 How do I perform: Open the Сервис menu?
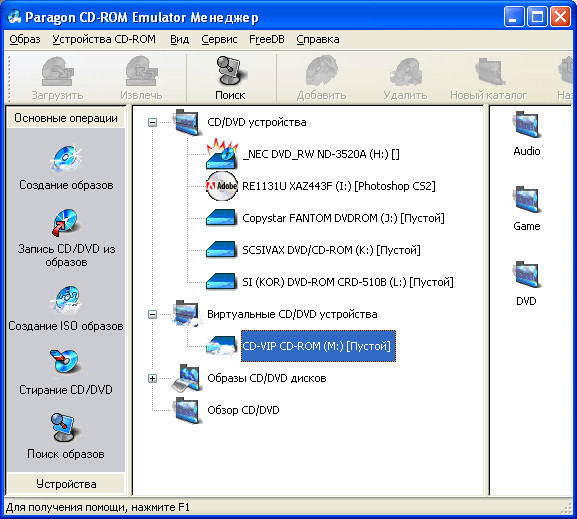coord(219,39)
